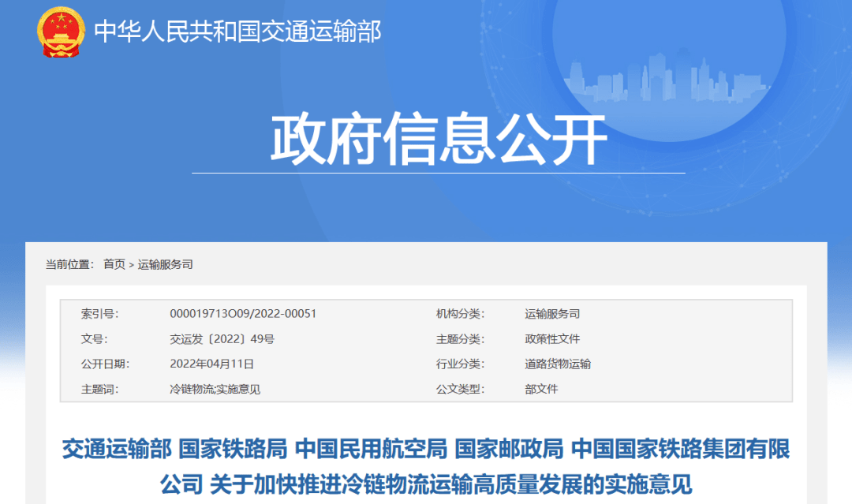Select 运输服务司 in 机构分类 row

[x=552, y=313]
